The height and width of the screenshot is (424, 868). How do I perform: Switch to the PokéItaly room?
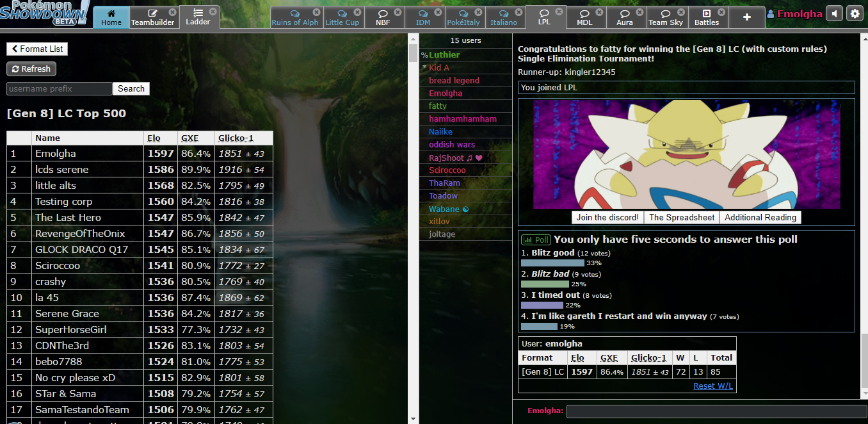click(x=465, y=17)
